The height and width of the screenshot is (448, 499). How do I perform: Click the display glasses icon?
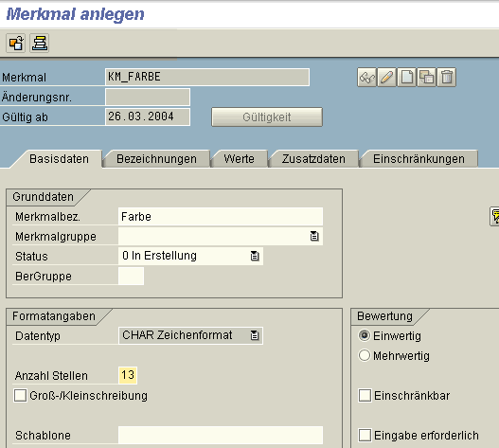(367, 78)
